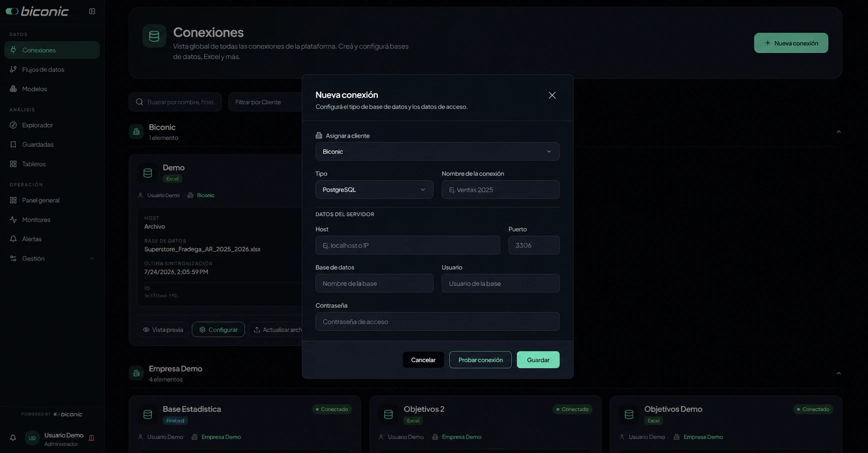This screenshot has width=868, height=453.
Task: Open Alertas in sidebar
Action: (x=52, y=239)
